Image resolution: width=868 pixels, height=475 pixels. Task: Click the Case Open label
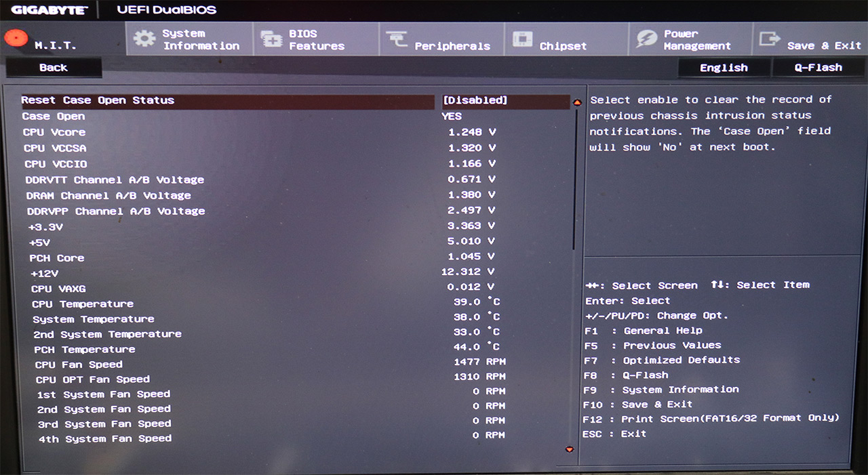tap(54, 117)
